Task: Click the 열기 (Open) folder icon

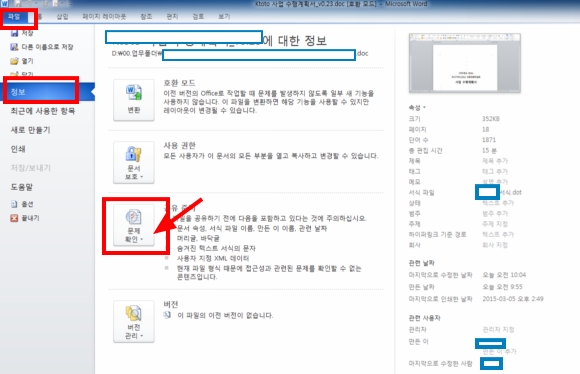Action: tap(14, 61)
